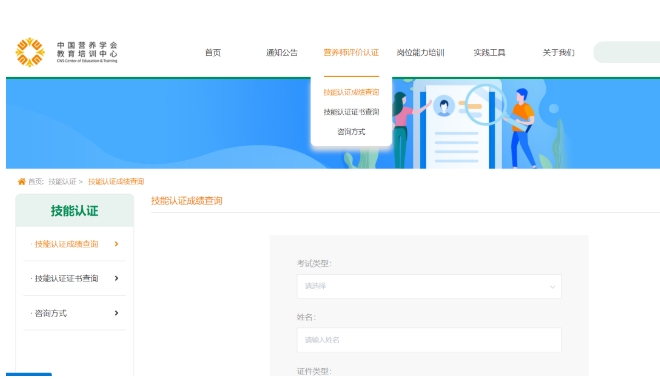
Task: Choose 技能认证证书查询 in the dropdown submenu
Action: (x=351, y=112)
